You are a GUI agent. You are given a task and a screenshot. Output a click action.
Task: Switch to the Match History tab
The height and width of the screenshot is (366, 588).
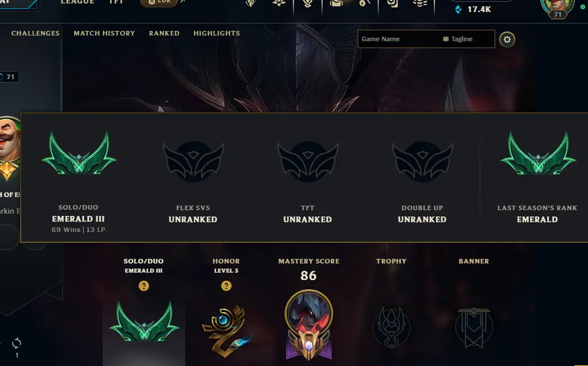(x=104, y=33)
